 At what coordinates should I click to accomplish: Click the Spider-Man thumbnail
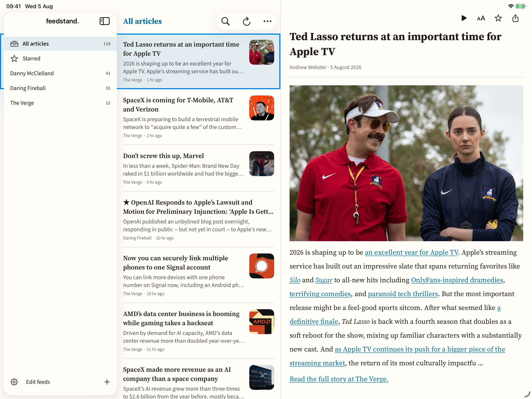click(x=262, y=164)
